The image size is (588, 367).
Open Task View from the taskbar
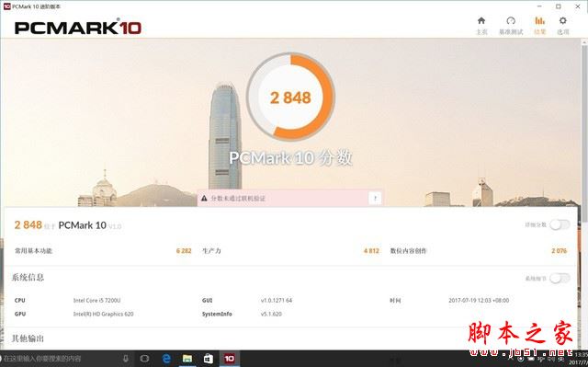click(144, 359)
